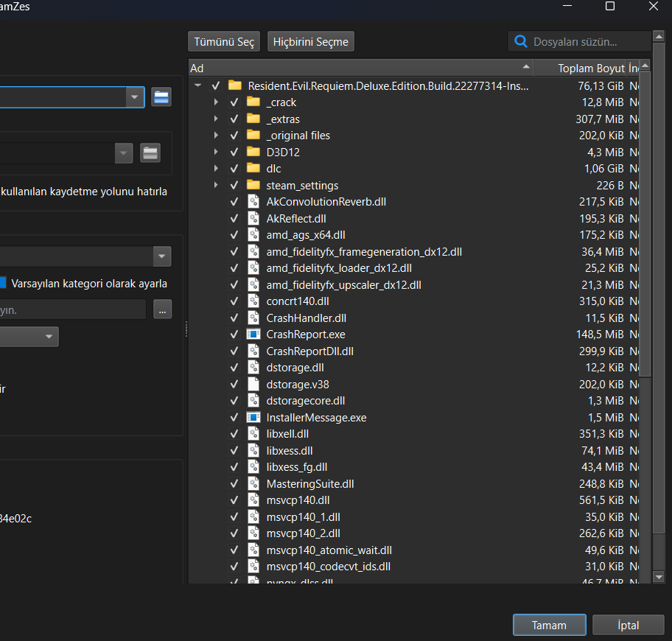672x641 pixels.
Task: Uncheck the amd_ags_x64.dll checkbox
Action: (x=234, y=235)
